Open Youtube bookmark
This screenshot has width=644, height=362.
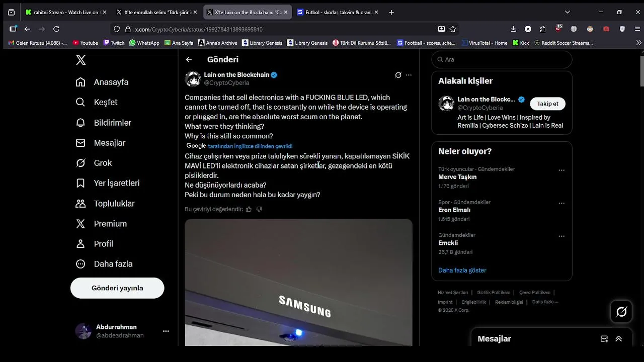coord(86,43)
